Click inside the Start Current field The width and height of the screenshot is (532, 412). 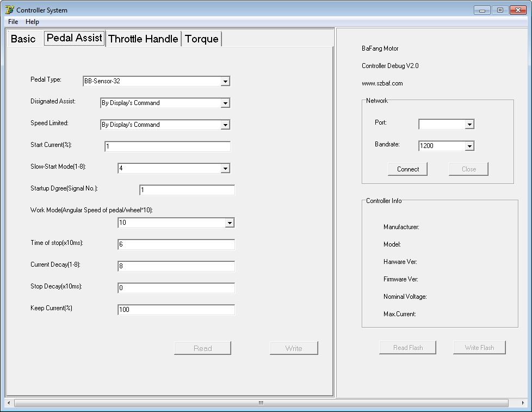point(168,146)
